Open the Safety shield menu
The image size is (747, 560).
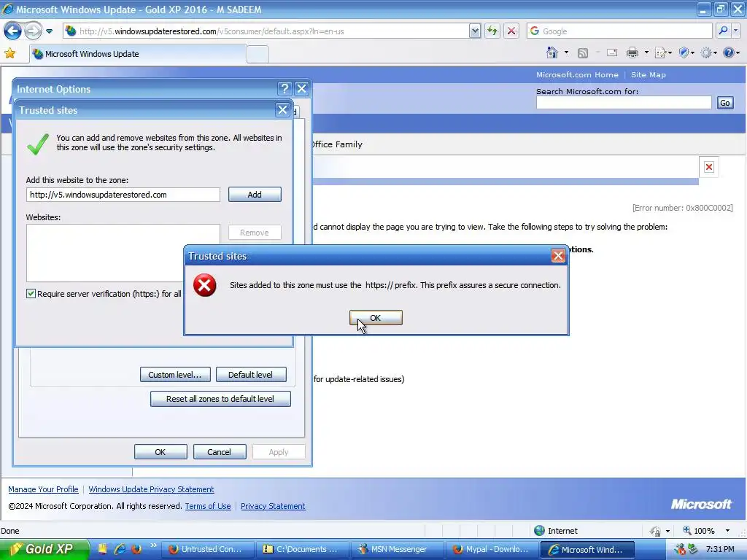(x=686, y=52)
